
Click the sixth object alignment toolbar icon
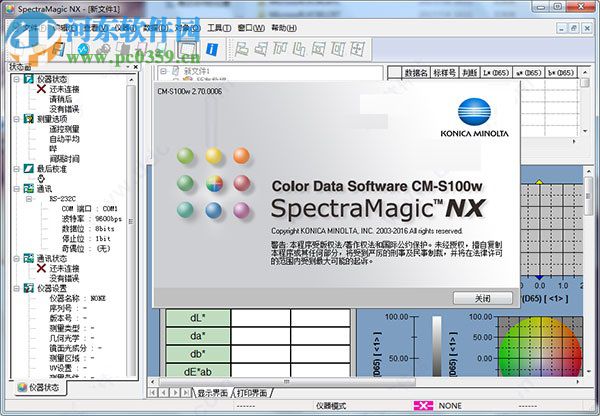338,49
